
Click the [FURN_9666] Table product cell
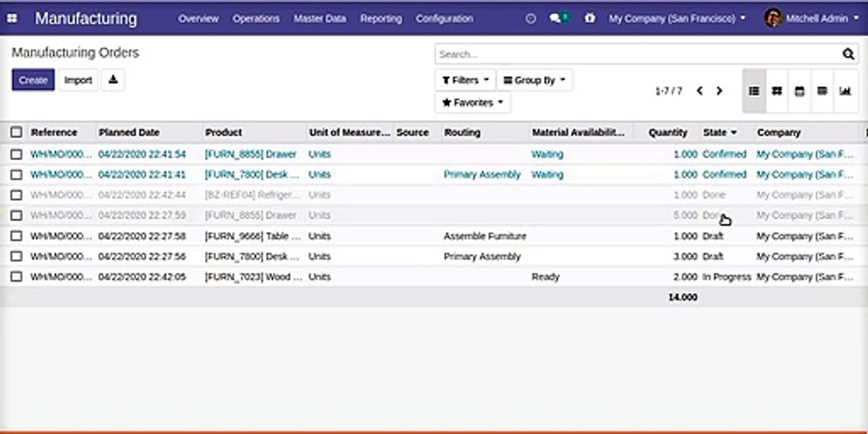coord(253,236)
